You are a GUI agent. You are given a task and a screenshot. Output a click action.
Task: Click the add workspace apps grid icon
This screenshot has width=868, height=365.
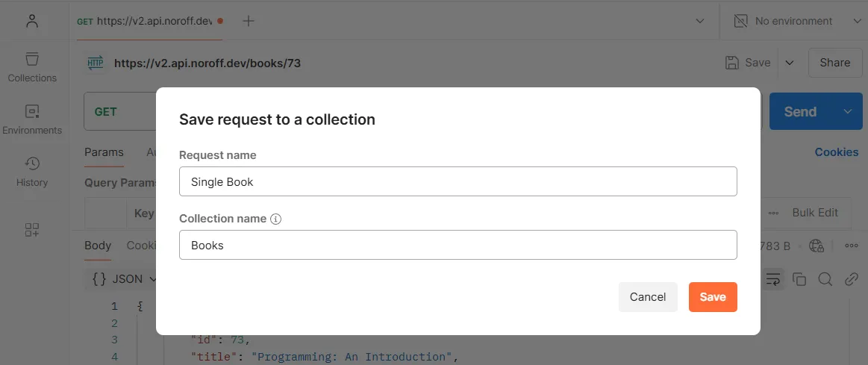coord(32,231)
